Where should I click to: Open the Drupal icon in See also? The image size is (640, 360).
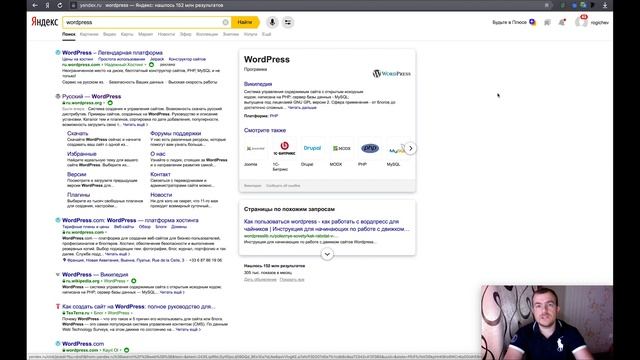coord(312,148)
